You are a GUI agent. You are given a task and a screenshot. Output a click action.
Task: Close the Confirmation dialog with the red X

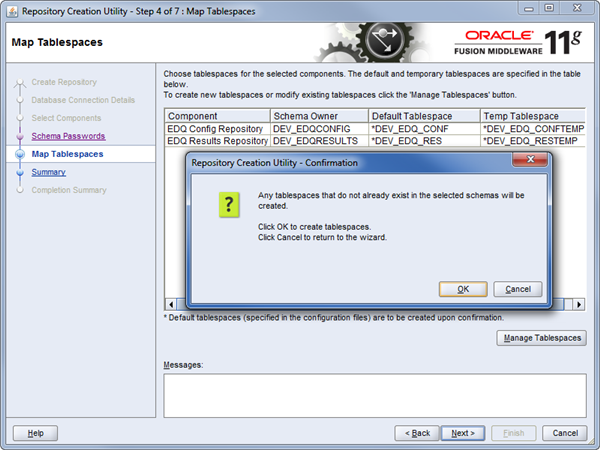point(530,159)
